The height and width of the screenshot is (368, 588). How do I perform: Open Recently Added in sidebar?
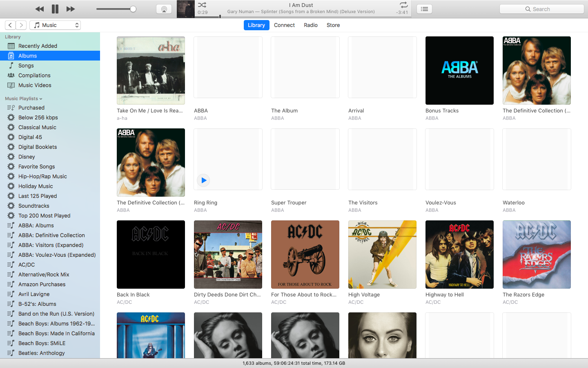point(50,46)
